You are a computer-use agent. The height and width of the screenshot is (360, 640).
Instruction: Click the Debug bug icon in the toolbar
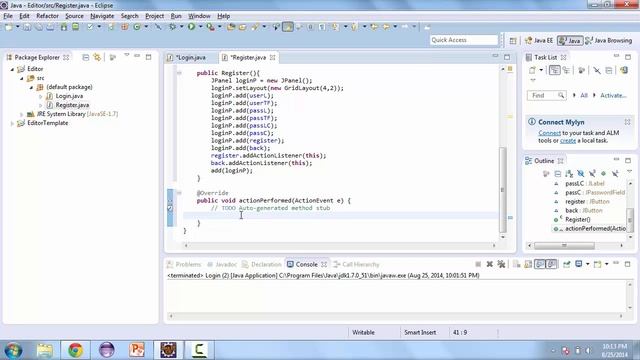coord(173,27)
